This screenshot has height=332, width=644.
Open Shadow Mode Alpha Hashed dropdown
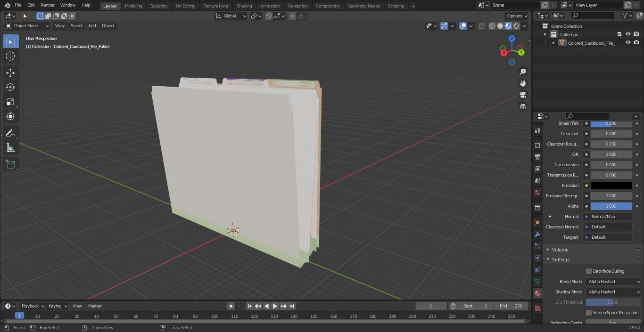pos(613,292)
